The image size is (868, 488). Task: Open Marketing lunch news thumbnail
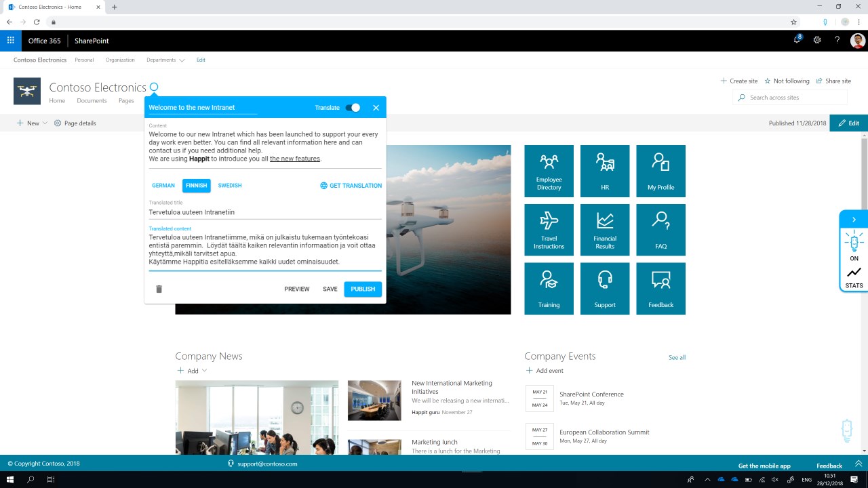(374, 447)
